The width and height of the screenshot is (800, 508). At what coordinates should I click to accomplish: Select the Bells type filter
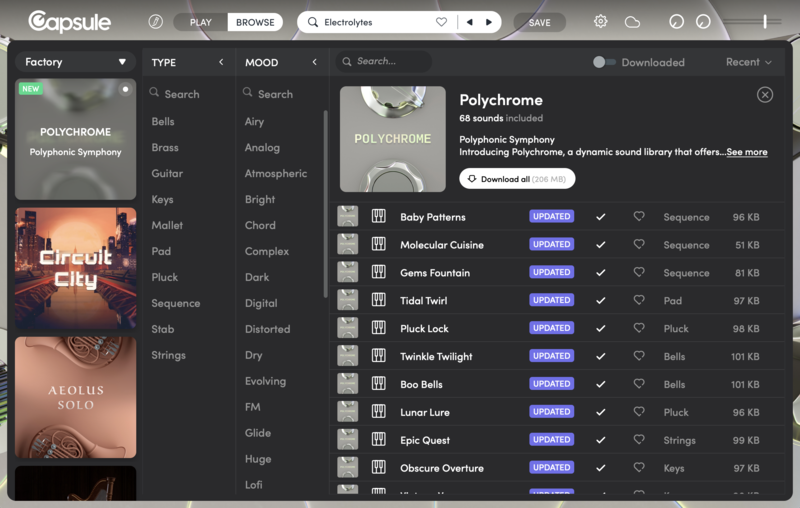point(163,121)
